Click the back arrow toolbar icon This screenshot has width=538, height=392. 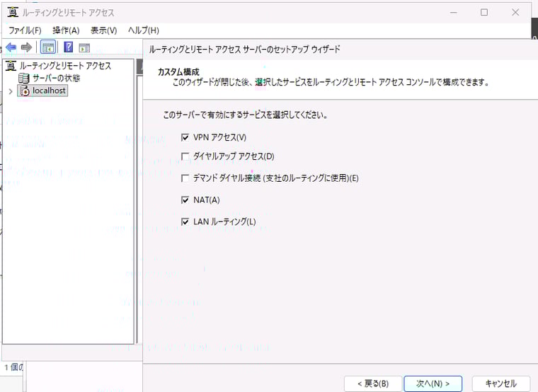11,47
